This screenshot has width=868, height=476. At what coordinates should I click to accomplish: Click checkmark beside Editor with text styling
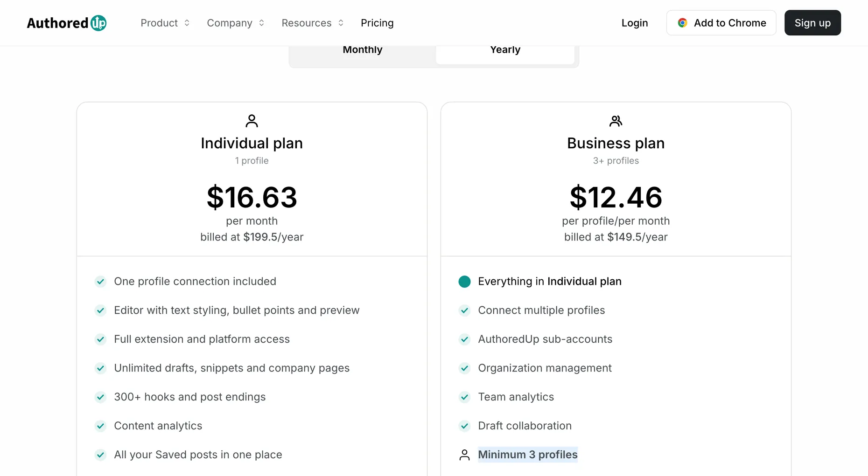tap(100, 310)
